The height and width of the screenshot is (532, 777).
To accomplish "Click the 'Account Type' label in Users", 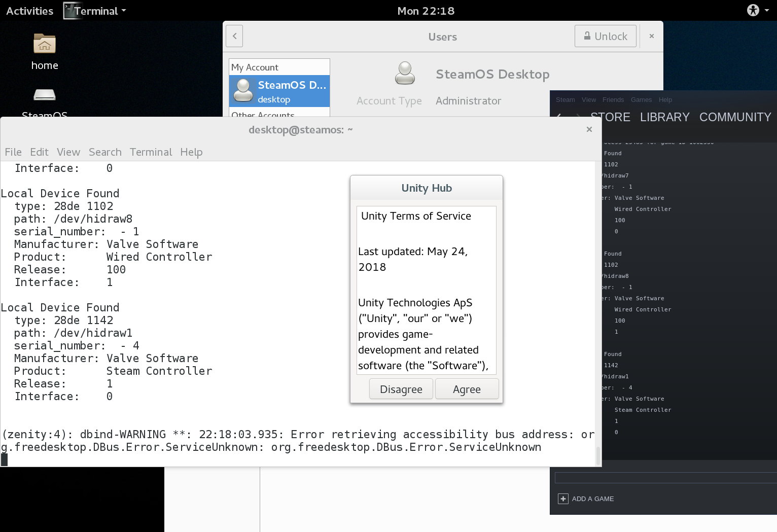I will (x=389, y=101).
